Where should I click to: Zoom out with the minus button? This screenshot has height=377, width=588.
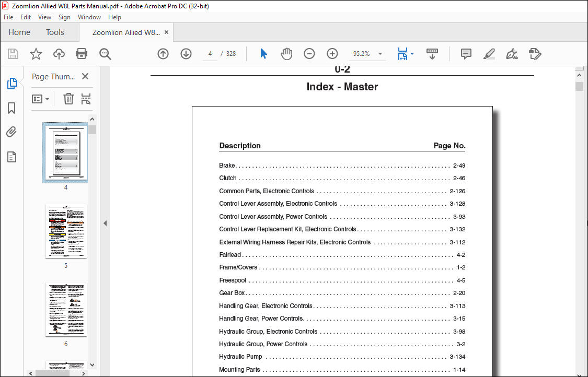pyautogui.click(x=309, y=54)
